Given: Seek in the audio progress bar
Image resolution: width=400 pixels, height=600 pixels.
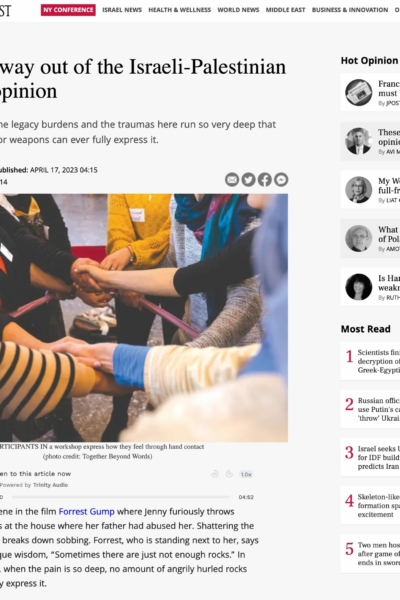Looking at the screenshot, I should tap(120, 497).
